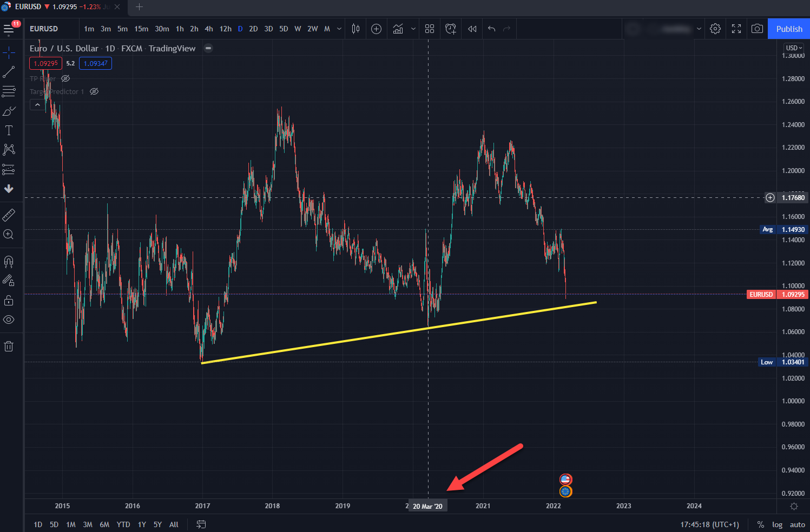The width and height of the screenshot is (810, 532).
Task: Click the blue buy price 1.09347 box
Action: (95, 63)
